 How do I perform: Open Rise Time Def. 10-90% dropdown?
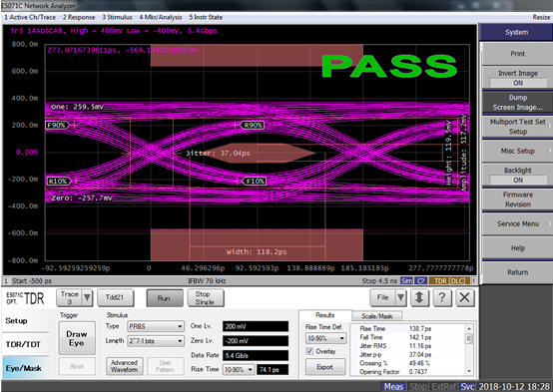(x=325, y=338)
